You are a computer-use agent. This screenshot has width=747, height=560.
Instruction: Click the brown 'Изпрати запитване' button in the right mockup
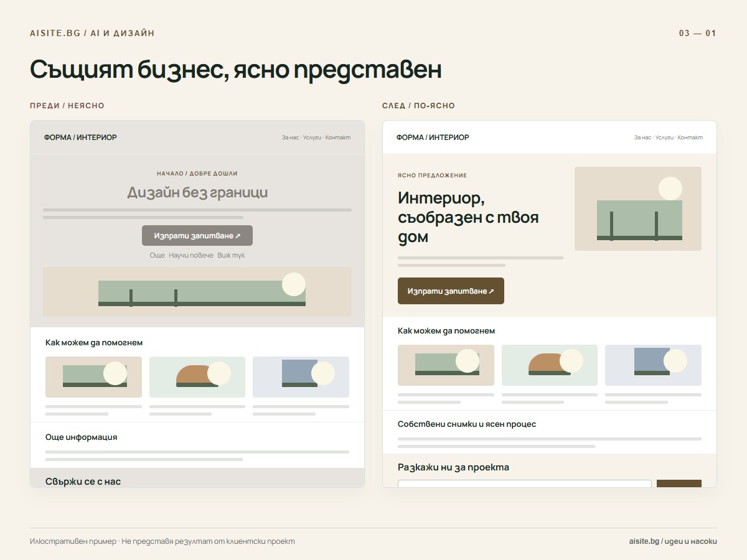coord(451,291)
